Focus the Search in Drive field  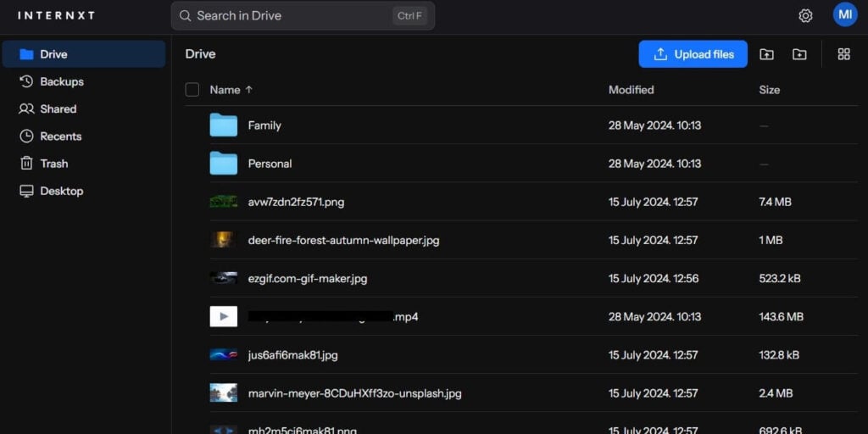[288, 15]
